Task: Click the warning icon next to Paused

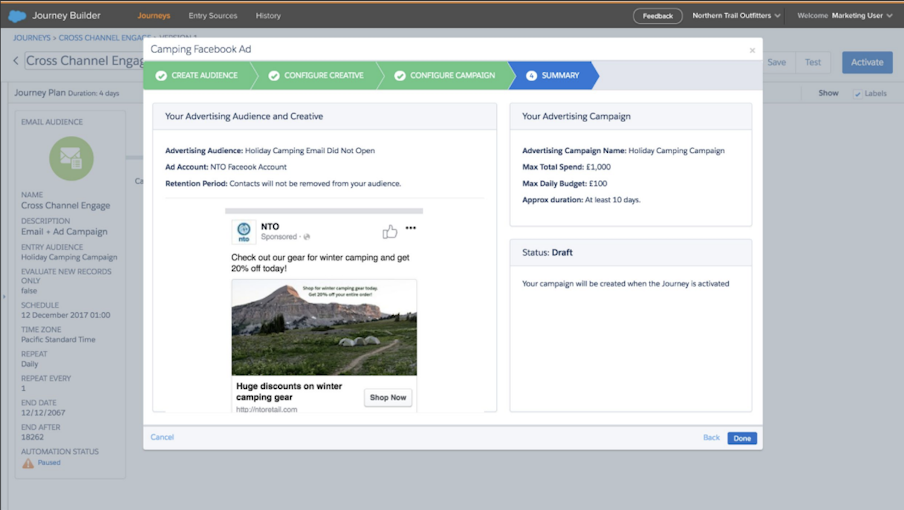Action: coord(28,463)
